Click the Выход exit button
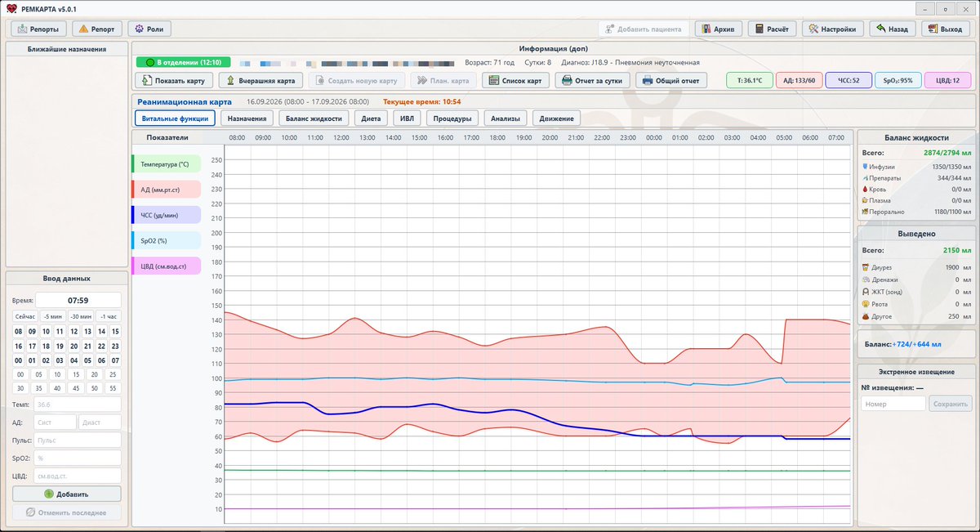Image resolution: width=980 pixels, height=532 pixels. coord(946,29)
